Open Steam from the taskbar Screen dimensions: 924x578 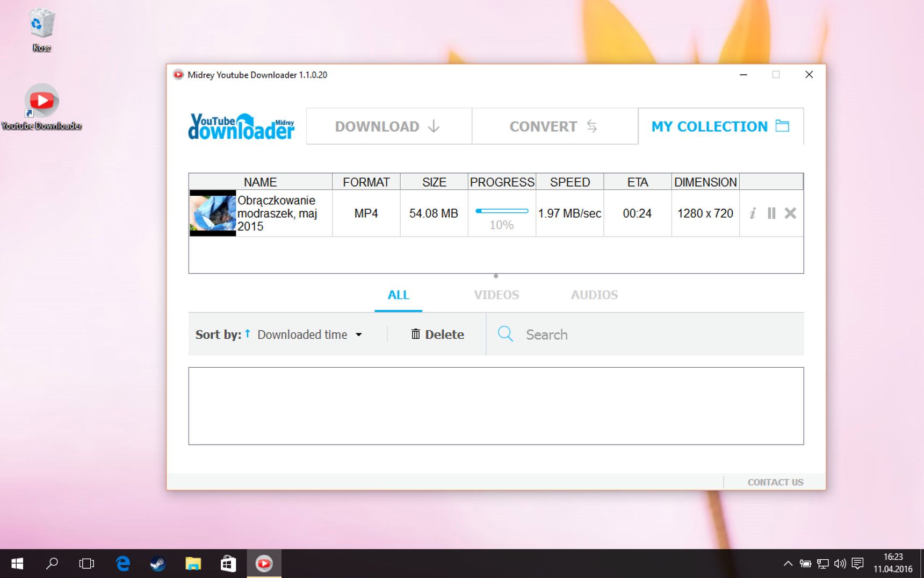[158, 563]
